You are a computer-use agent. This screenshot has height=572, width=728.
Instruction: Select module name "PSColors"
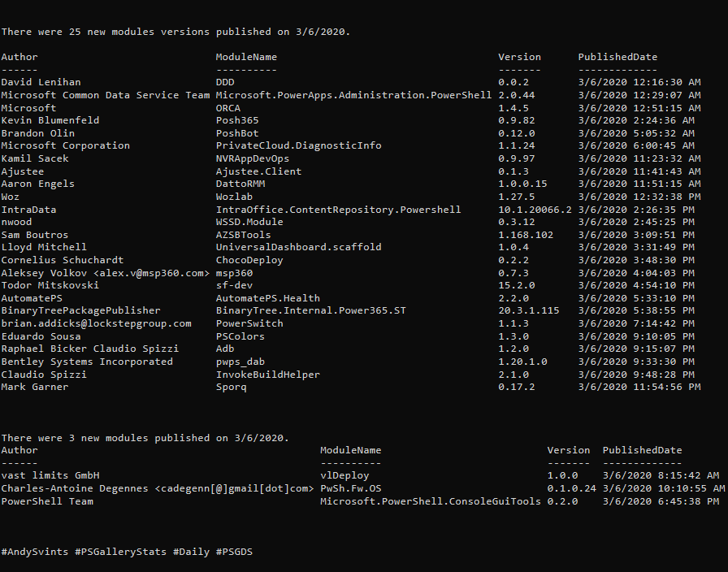[x=240, y=336]
